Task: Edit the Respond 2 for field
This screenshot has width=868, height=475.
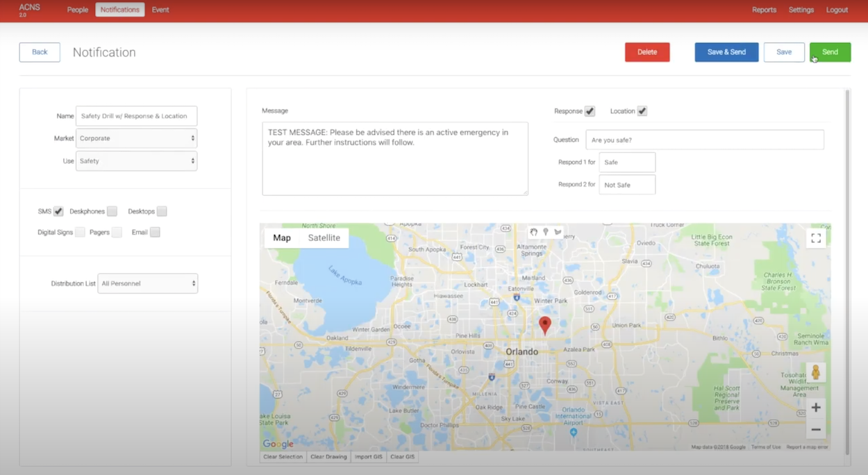Action: (x=627, y=185)
